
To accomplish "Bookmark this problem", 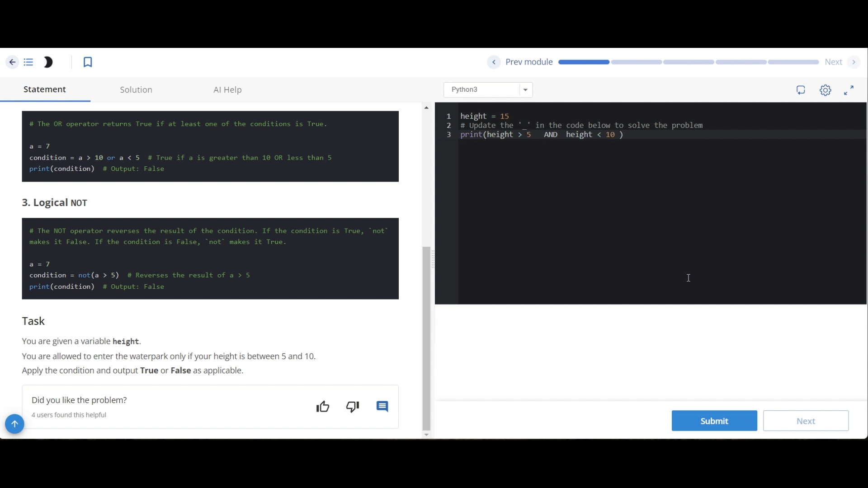I will pos(88,62).
